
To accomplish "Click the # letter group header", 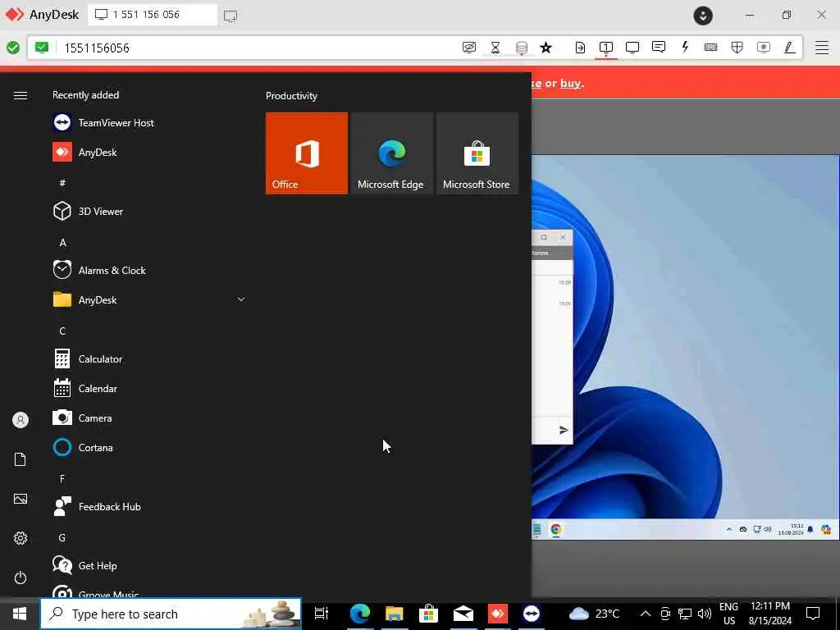I will click(62, 183).
